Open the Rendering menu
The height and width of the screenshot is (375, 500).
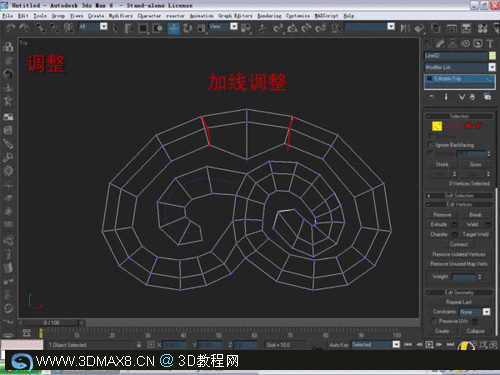269,16
